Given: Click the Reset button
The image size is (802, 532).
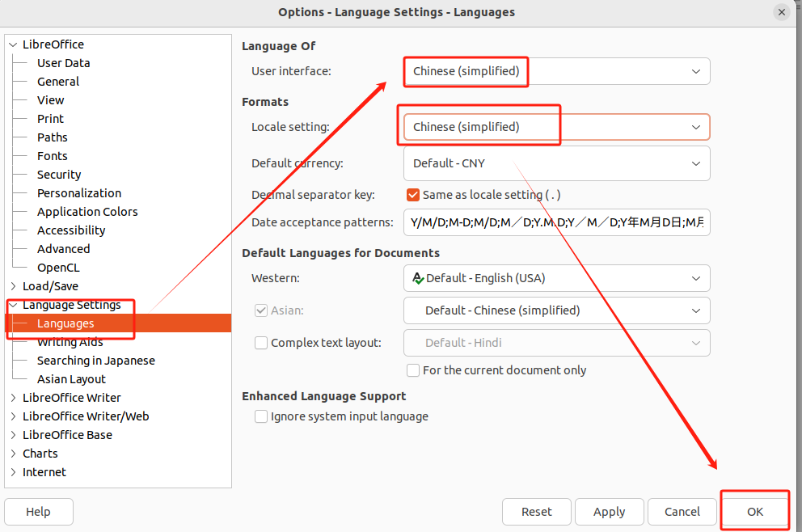Looking at the screenshot, I should click(537, 512).
